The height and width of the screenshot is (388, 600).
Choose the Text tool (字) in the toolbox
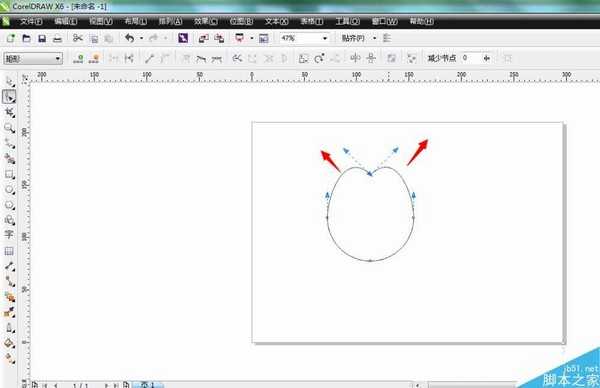tap(9, 235)
